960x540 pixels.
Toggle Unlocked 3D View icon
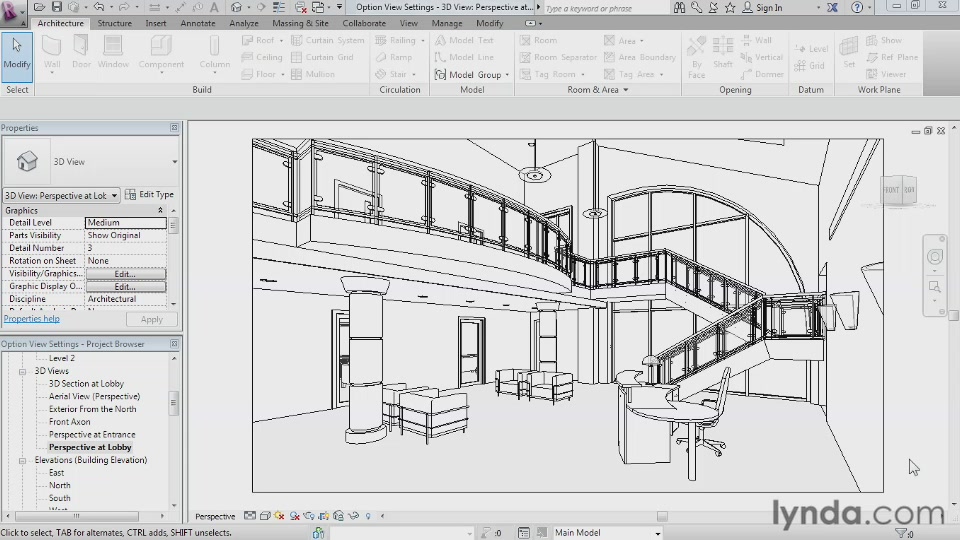pos(339,516)
